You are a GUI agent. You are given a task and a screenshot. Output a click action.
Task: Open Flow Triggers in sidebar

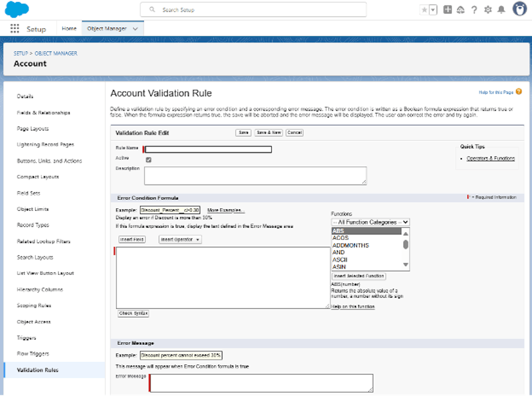tap(33, 354)
